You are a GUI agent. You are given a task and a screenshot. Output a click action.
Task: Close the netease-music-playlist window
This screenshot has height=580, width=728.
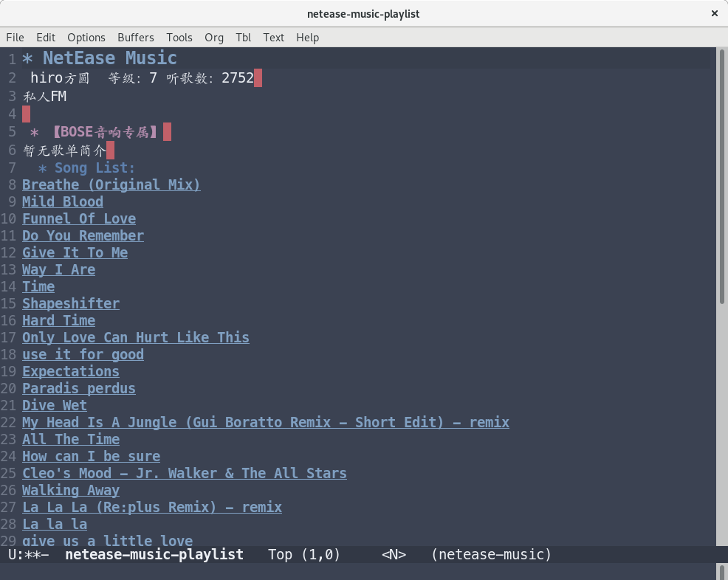[715, 13]
